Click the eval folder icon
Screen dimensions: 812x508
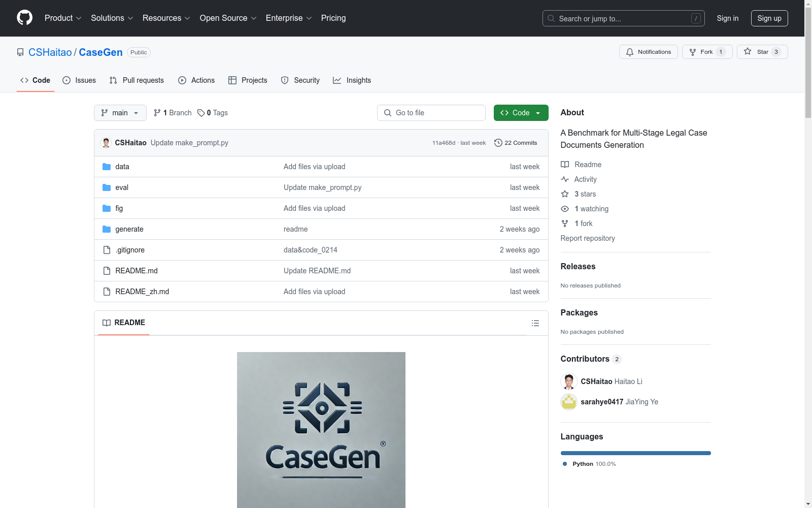107,187
